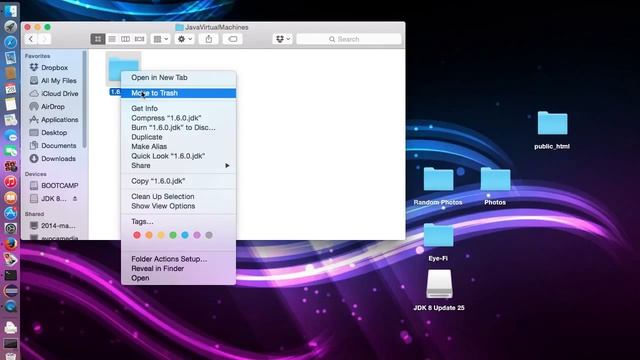Viewport: 640px width, 360px height.
Task: Choose Get Info from context menu
Action: click(178, 109)
